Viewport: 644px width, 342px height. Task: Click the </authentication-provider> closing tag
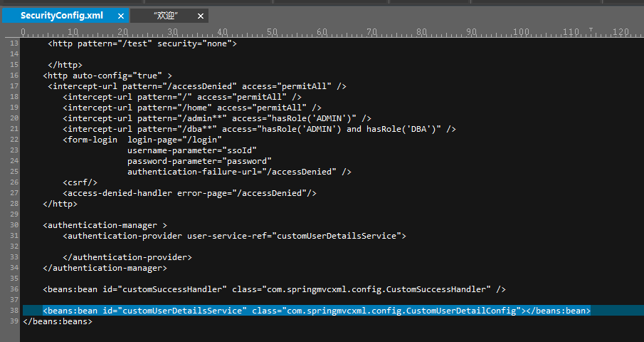tap(127, 257)
